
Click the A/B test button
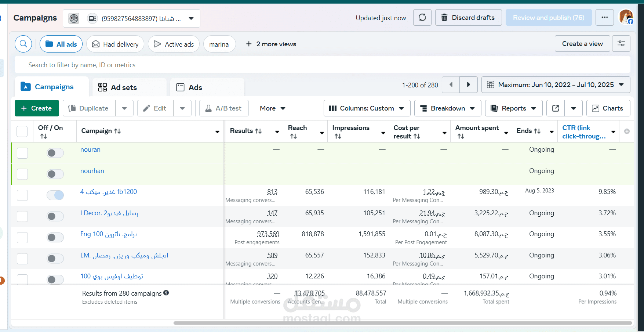click(224, 108)
